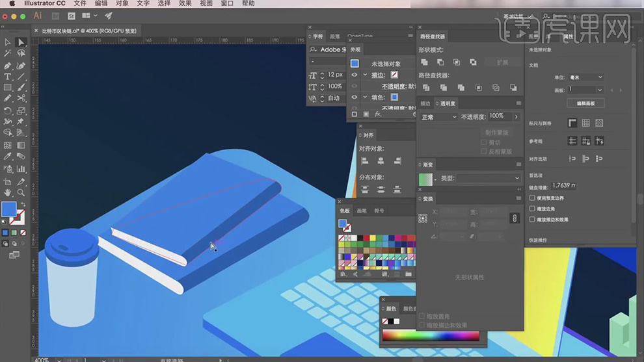
Task: Select the Rectangle tool
Action: point(7,88)
